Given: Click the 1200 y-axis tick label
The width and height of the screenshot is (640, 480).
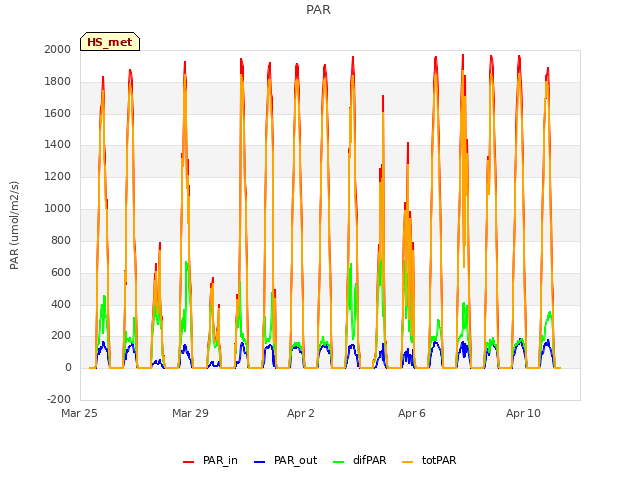Looking at the screenshot, I should click(x=58, y=176).
